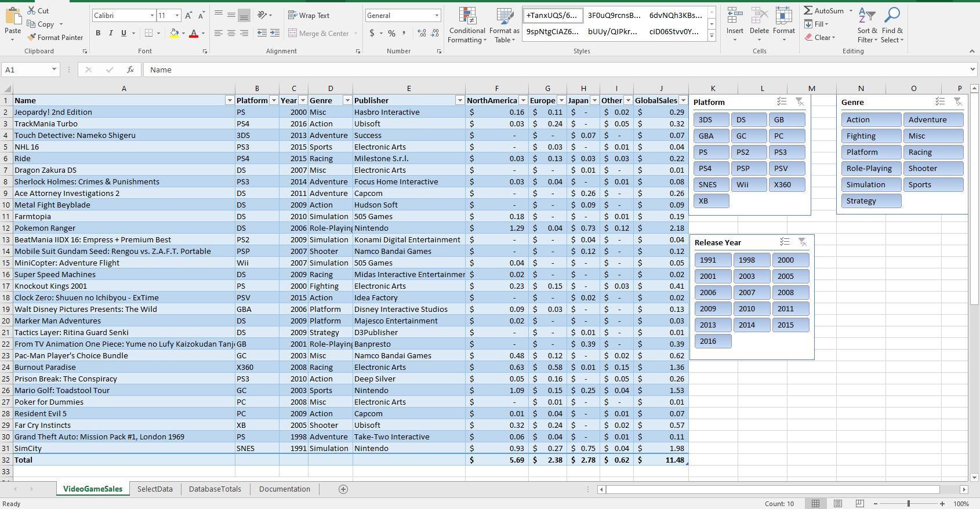Add a new sheet with plus icon

tap(343, 489)
